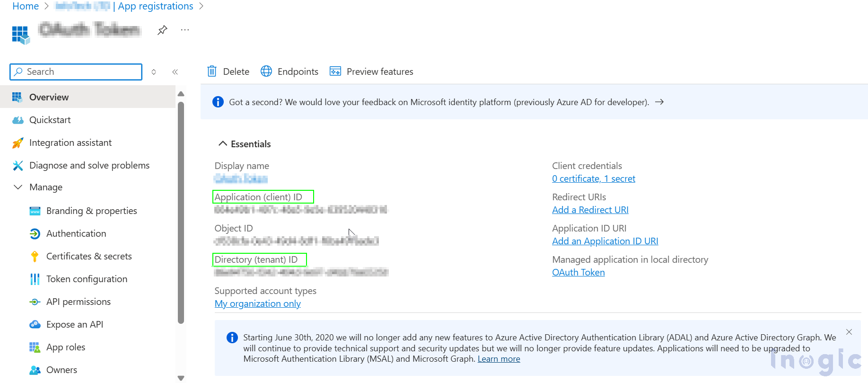868x383 pixels.
Task: Go to API permissions page
Action: tap(79, 302)
